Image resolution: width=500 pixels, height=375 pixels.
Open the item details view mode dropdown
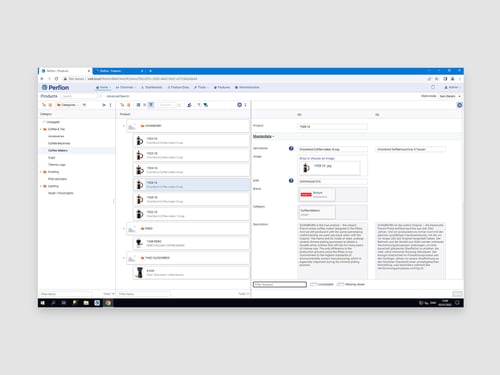(x=450, y=96)
